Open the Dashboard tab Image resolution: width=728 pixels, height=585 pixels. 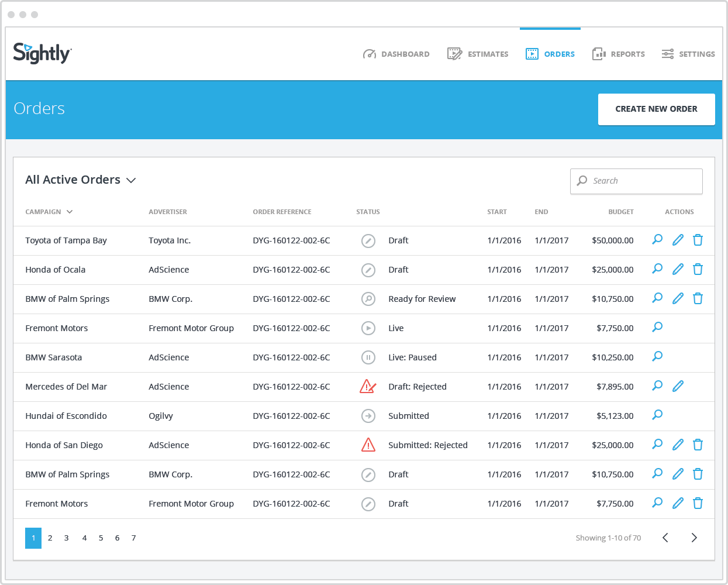(x=396, y=54)
